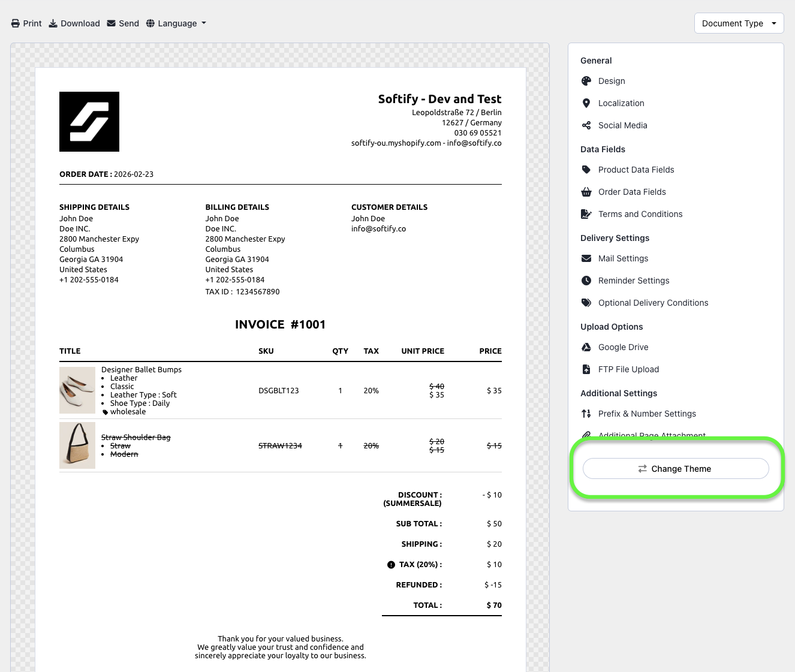The height and width of the screenshot is (672, 795).
Task: Click the Order Data Fields basket icon
Action: tap(586, 192)
